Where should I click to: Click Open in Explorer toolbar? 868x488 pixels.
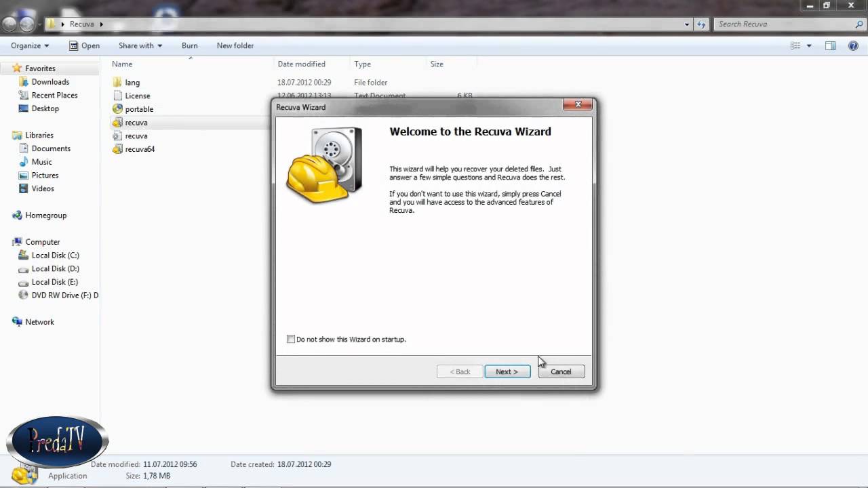point(84,45)
